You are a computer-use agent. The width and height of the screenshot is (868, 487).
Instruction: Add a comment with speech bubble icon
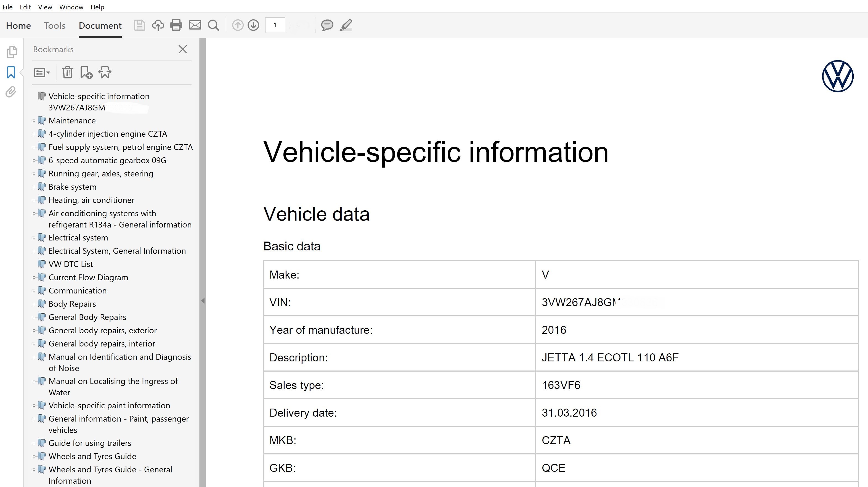point(327,25)
